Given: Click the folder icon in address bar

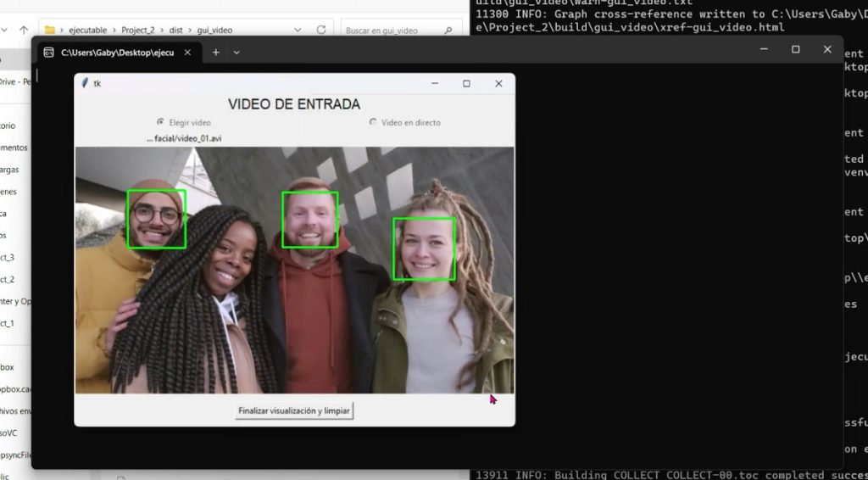Looking at the screenshot, I should pyautogui.click(x=50, y=30).
